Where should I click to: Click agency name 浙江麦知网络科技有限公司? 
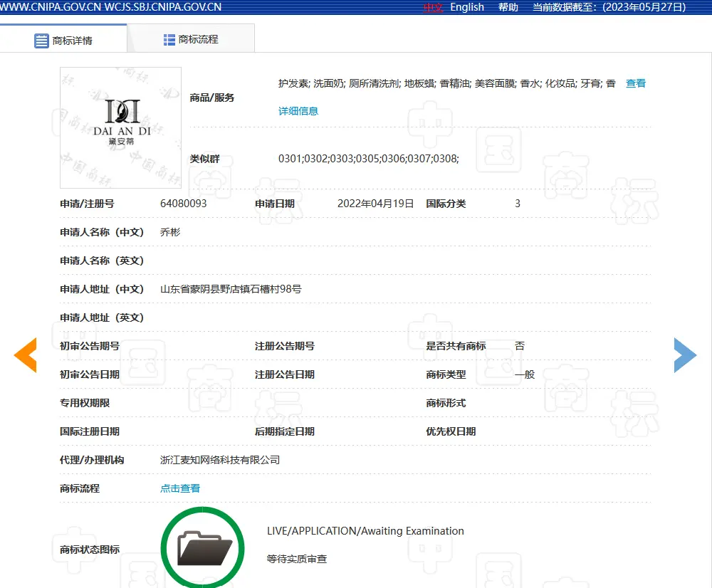[221, 460]
